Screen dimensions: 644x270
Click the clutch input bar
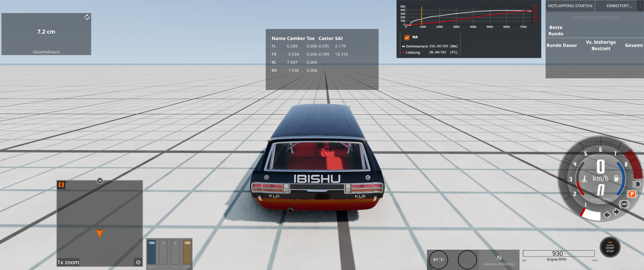point(151,252)
